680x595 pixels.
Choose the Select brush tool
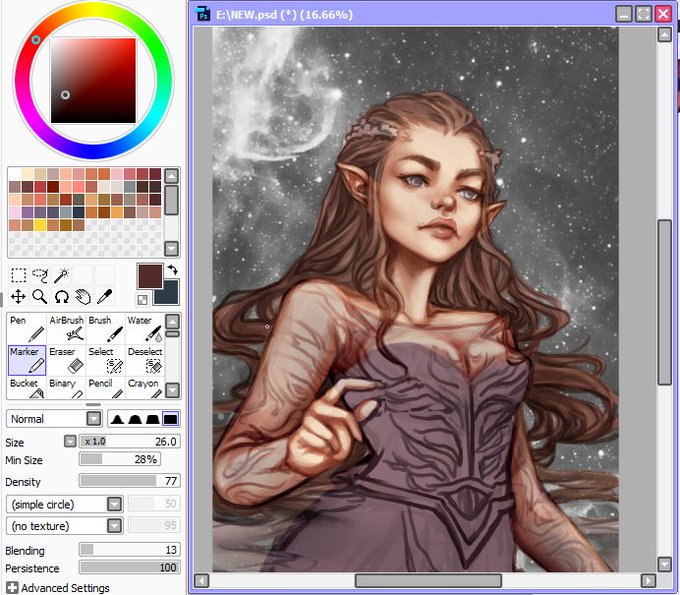tap(105, 360)
